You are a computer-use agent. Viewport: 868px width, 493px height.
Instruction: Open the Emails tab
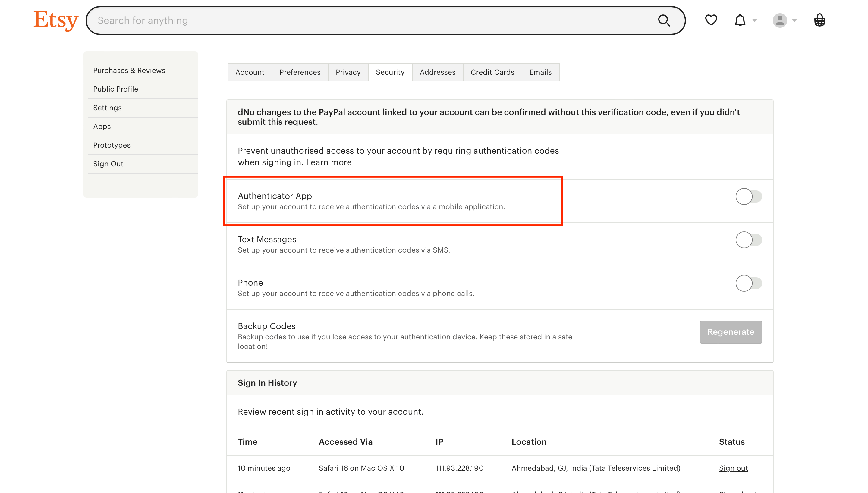(x=540, y=72)
